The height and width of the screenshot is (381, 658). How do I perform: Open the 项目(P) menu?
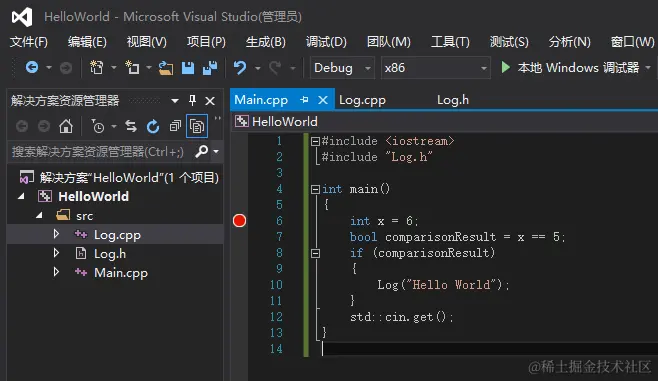[x=206, y=42]
